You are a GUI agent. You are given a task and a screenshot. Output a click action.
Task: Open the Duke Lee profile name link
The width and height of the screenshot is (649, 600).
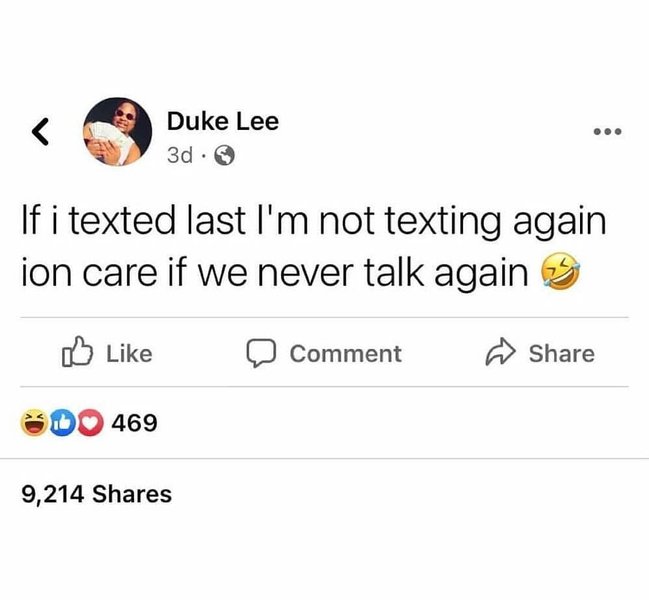tap(223, 121)
